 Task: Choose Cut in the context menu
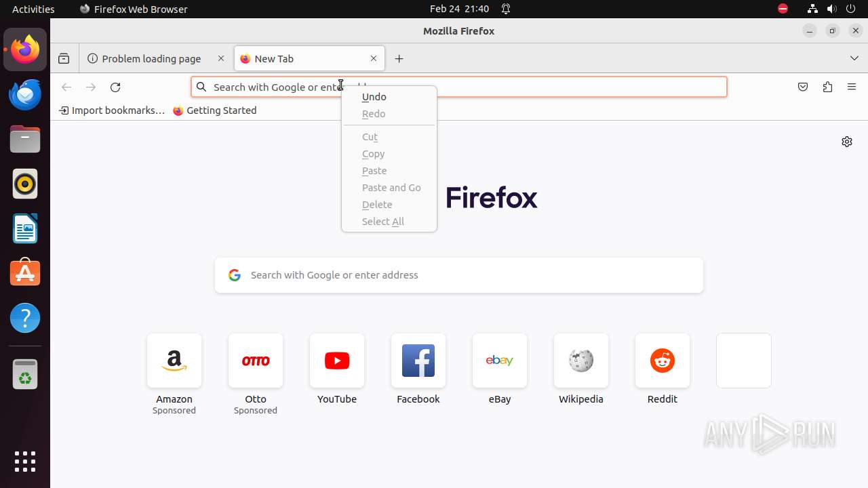(x=389, y=137)
